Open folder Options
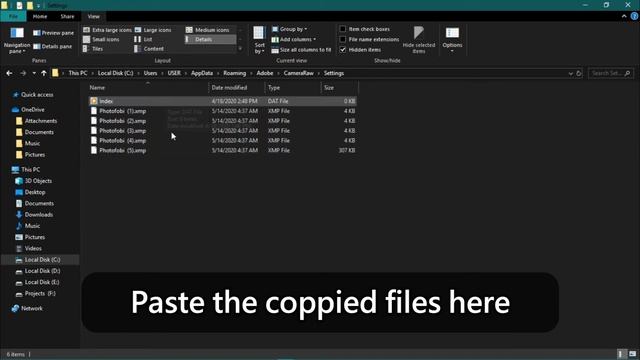 452,40
